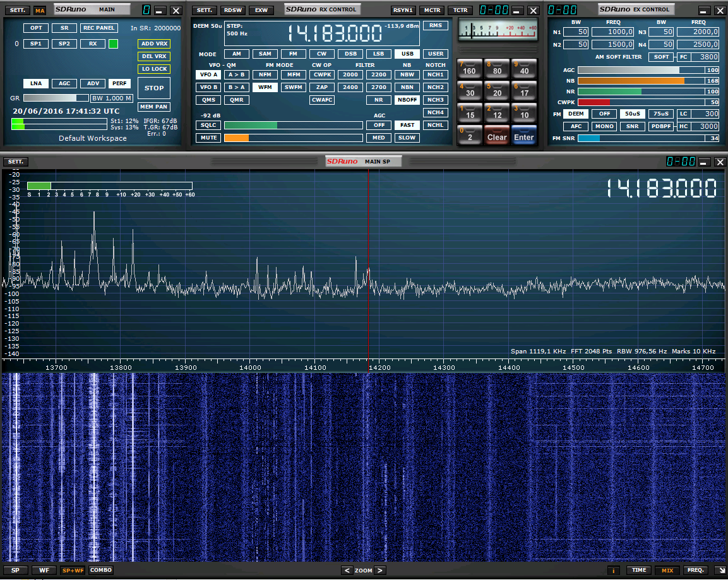Screen dimensions: 728x580
Task: Click the N1 FREQ field 1000,0
Action: point(613,32)
